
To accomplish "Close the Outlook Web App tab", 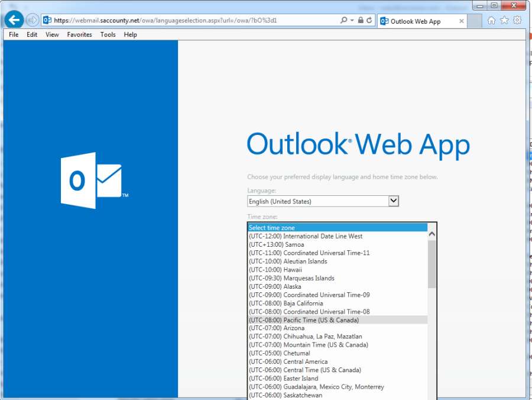I will point(462,21).
